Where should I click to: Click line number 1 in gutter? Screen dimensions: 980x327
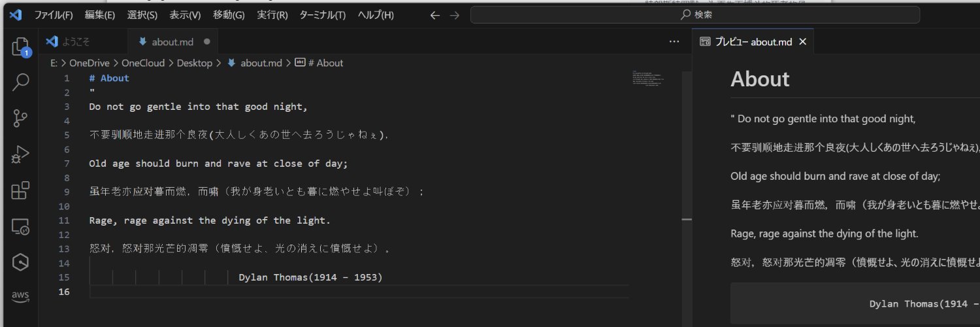pyautogui.click(x=67, y=78)
